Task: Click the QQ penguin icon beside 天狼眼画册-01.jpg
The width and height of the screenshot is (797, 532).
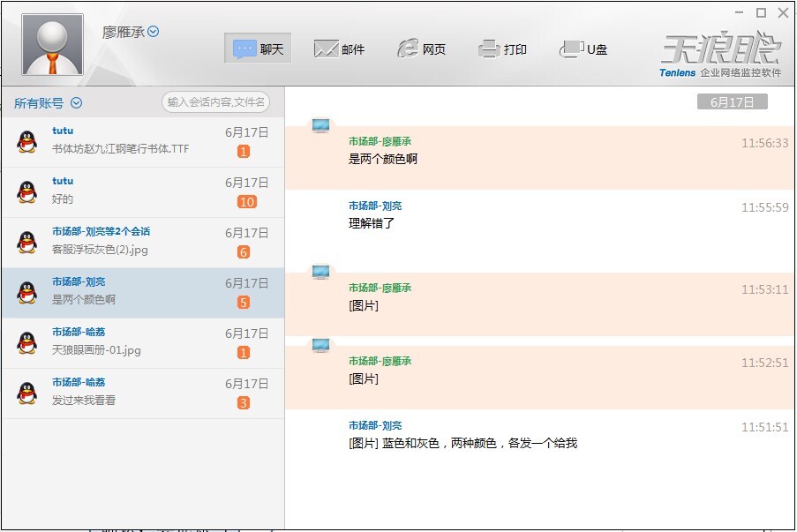Action: 27,343
